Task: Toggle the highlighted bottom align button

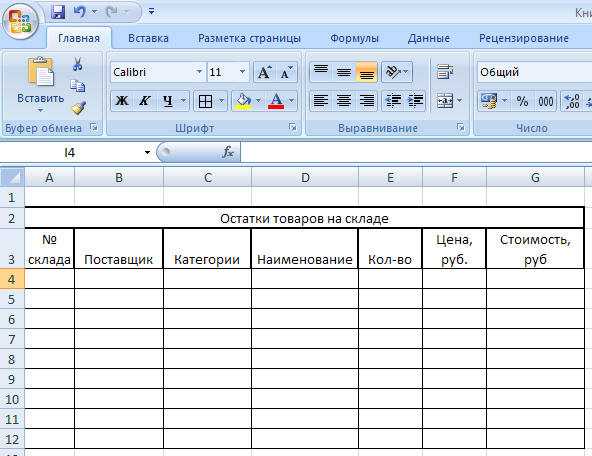Action: click(x=366, y=72)
